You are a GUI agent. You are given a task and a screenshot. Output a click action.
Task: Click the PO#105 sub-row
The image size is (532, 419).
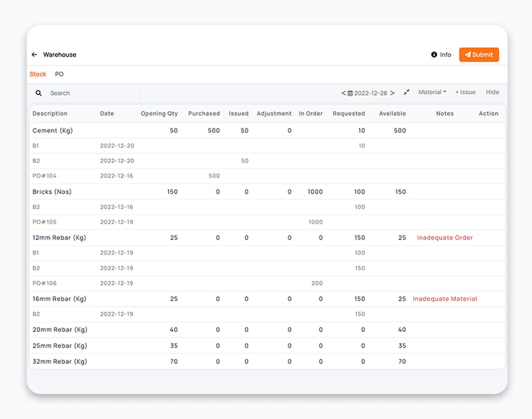point(267,222)
